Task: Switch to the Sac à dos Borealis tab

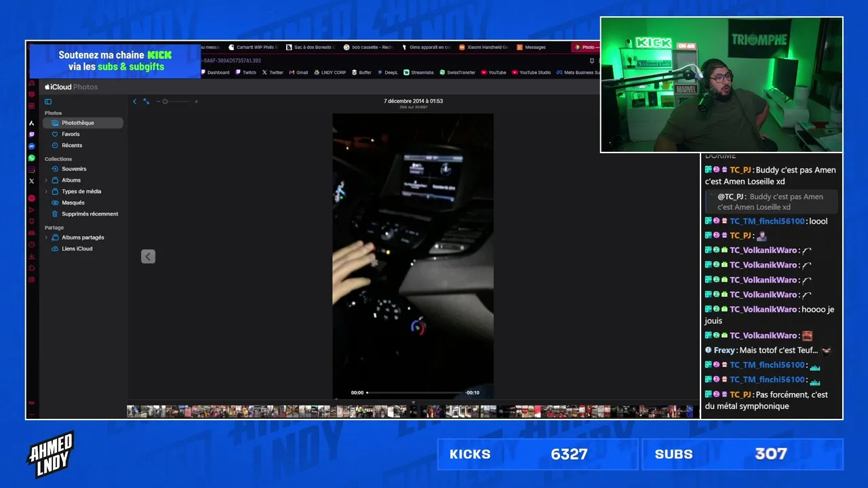Action: (310, 47)
